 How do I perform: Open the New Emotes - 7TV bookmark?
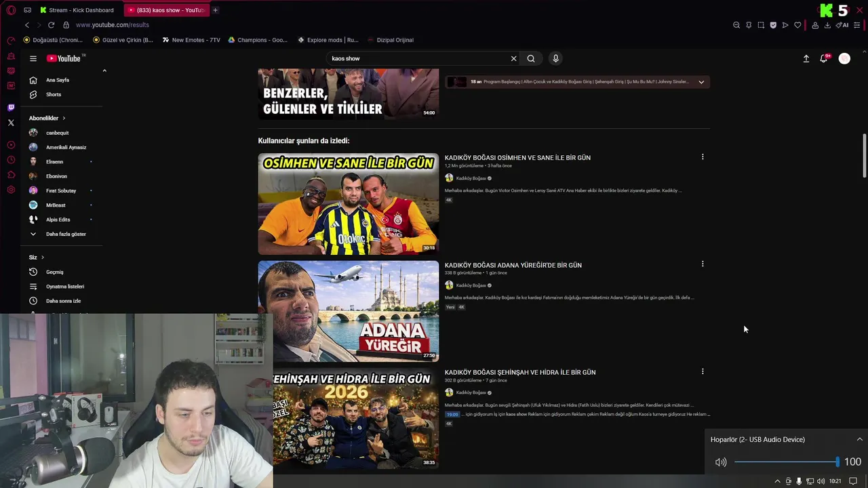pyautogui.click(x=191, y=40)
